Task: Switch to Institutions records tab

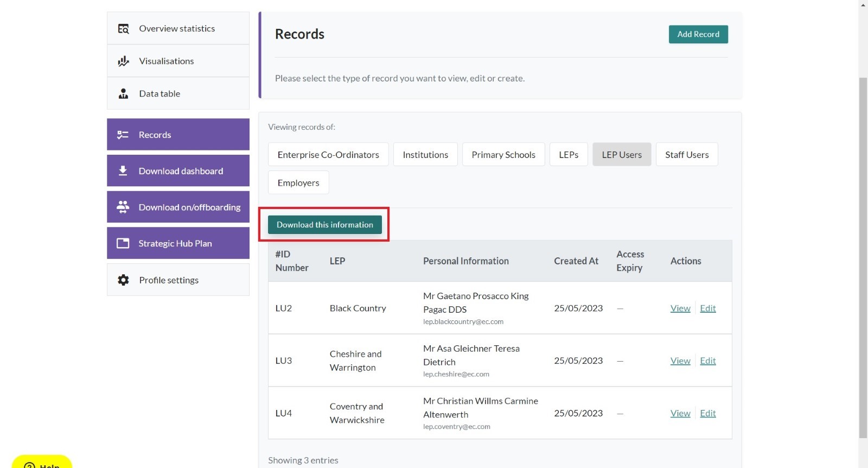Action: 425,155
